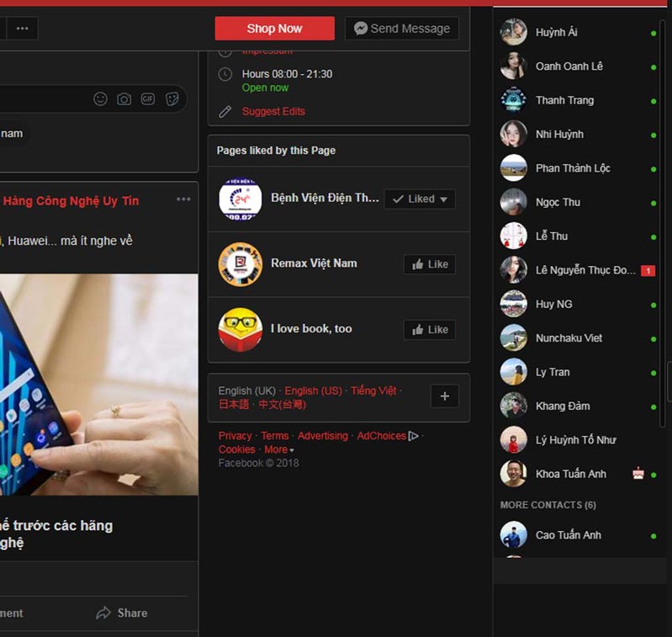Like the I love book, too page
This screenshot has width=672, height=637.
click(x=429, y=330)
